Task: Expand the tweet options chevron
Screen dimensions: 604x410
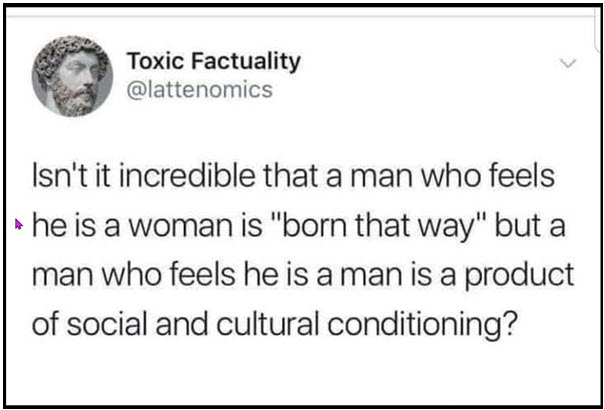Action: pyautogui.click(x=569, y=64)
